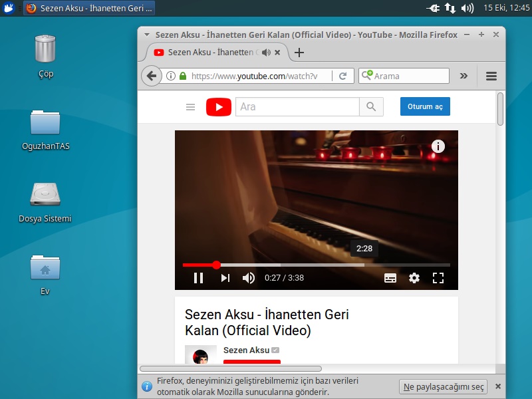Mute the video player volume
This screenshot has height=399, width=532.
point(249,278)
